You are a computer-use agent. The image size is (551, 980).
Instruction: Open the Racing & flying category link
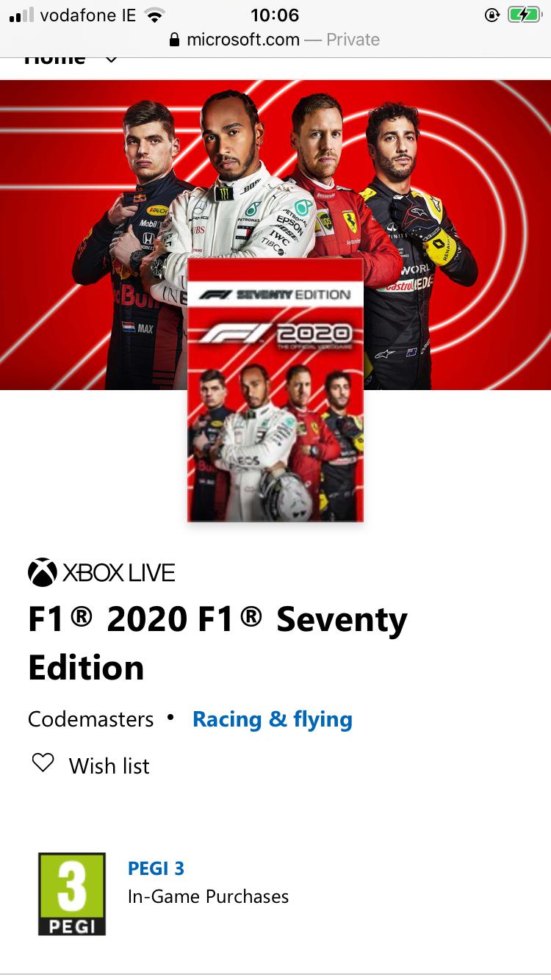click(273, 719)
